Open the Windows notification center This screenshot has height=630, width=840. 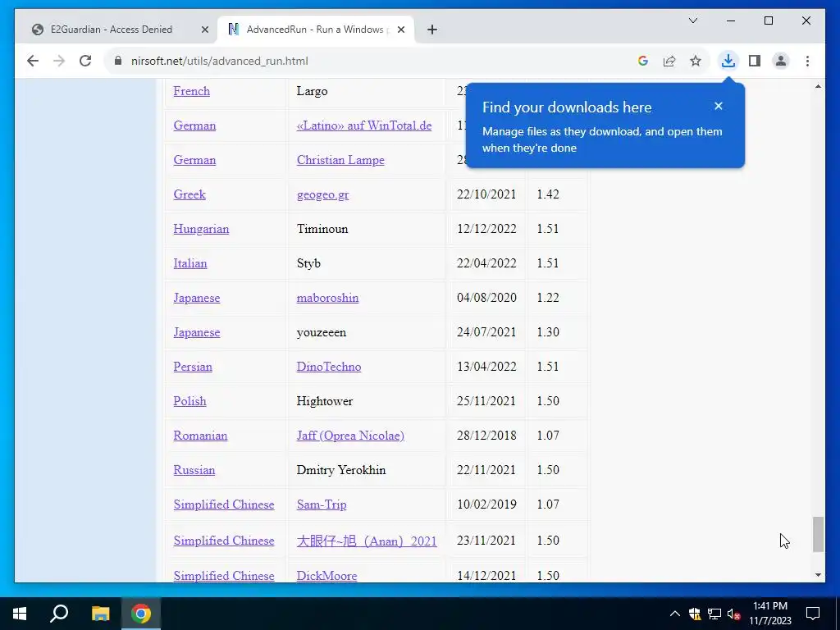(x=813, y=614)
